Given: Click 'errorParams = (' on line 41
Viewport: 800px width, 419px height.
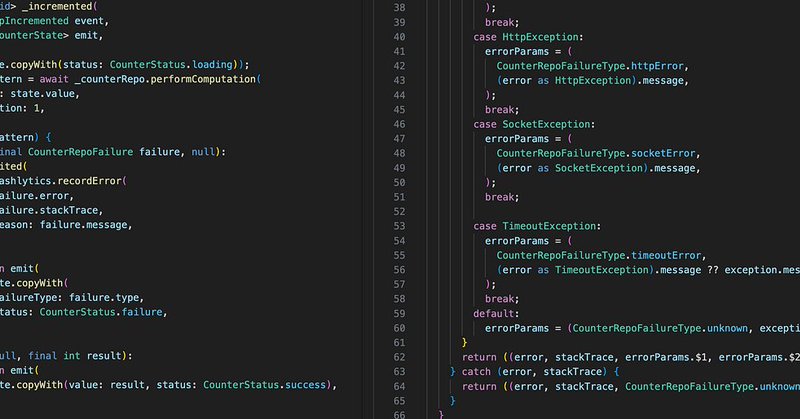Looking at the screenshot, I should tap(529, 52).
